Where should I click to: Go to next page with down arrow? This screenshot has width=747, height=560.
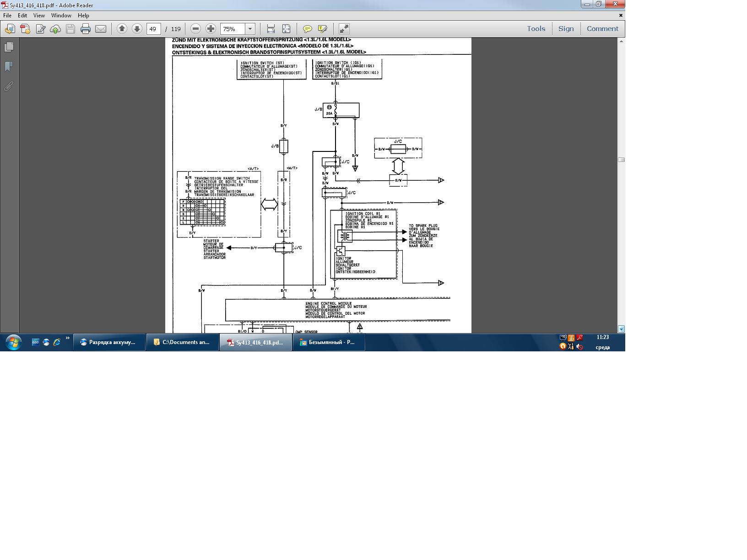(x=137, y=29)
